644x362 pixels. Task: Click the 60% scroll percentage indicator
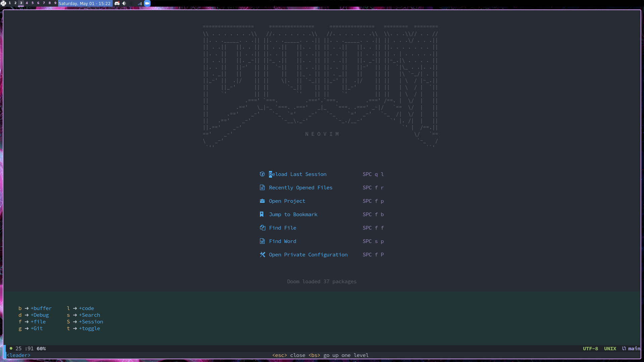41,349
